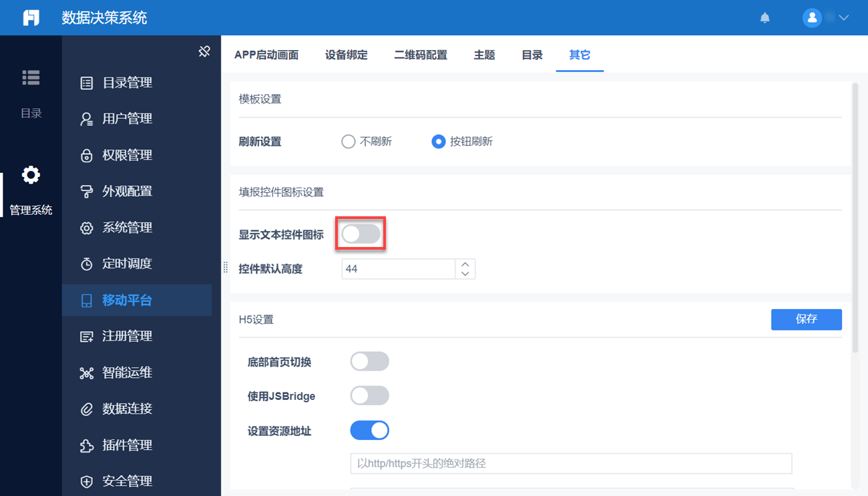Decrease 控件默认高度 with the down arrow
This screenshot has height=496, width=868.
click(x=465, y=274)
